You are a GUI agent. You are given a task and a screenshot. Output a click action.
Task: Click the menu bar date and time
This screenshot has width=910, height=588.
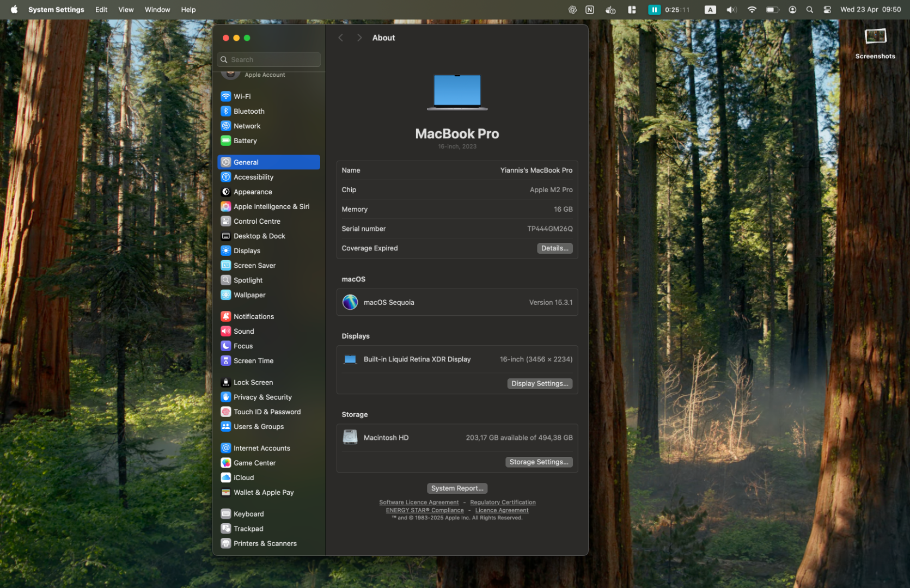870,9
